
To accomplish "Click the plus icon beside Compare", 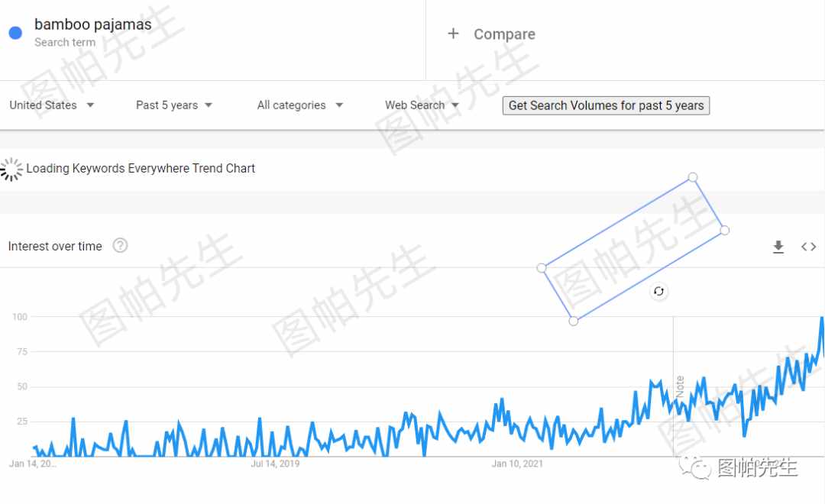I will pos(453,34).
